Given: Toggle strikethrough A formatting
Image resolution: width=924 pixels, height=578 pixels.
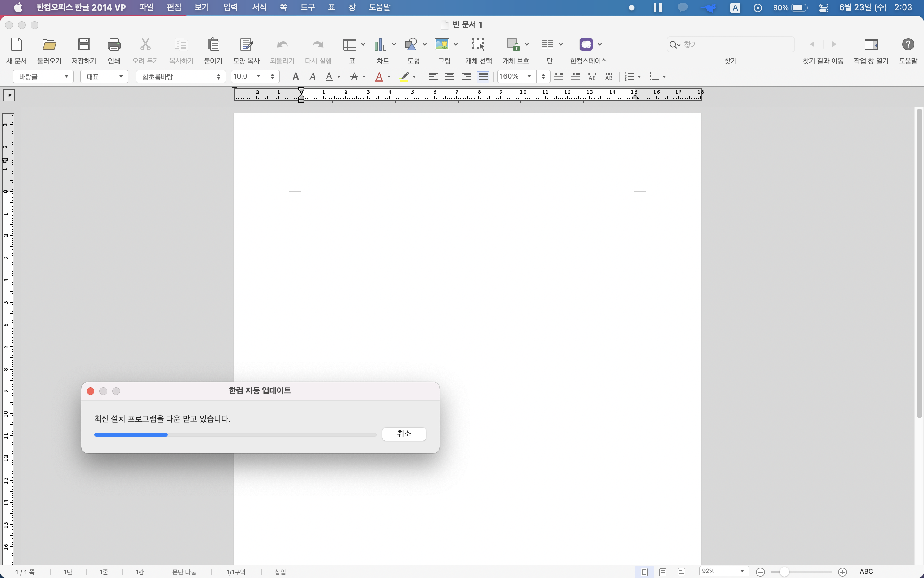Looking at the screenshot, I should click(x=354, y=76).
